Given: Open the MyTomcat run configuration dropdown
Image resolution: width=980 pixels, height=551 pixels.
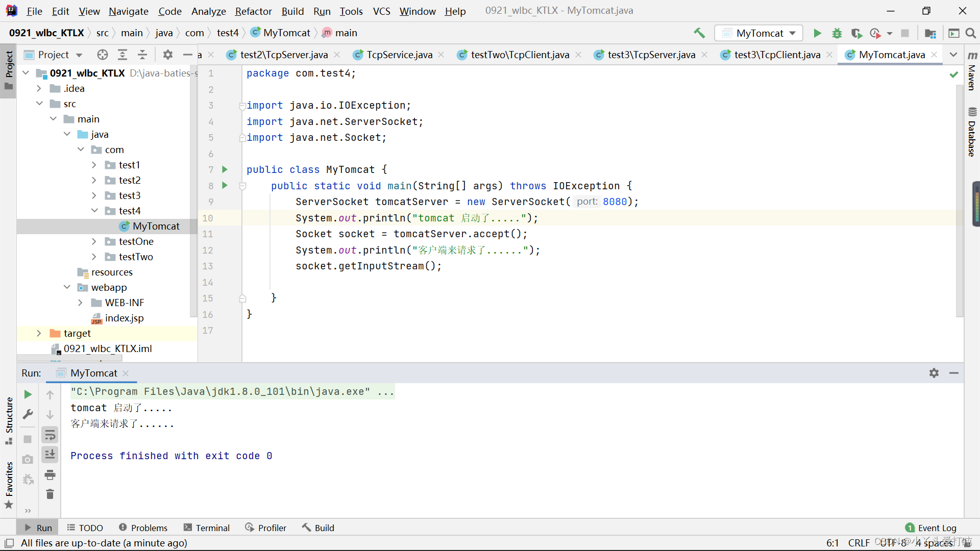Looking at the screenshot, I should coord(759,33).
